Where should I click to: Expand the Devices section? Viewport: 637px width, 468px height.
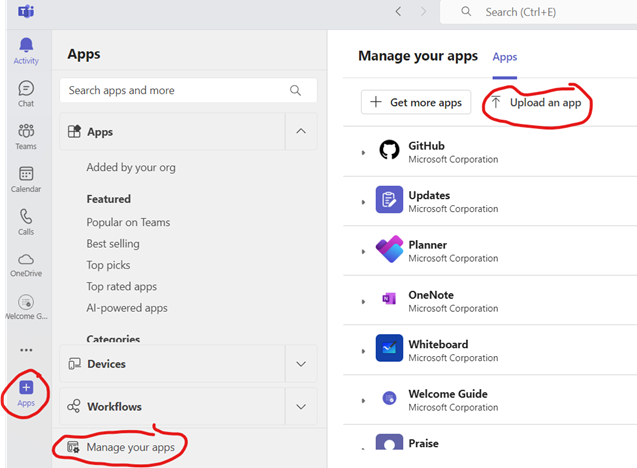pyautogui.click(x=301, y=364)
